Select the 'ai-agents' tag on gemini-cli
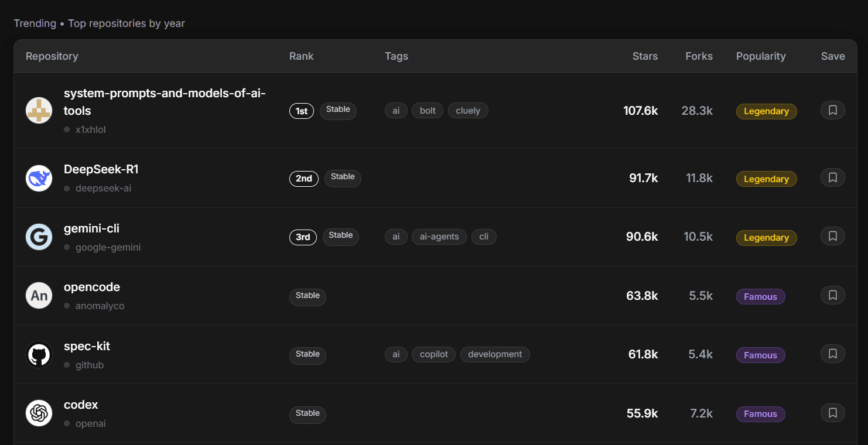 click(x=439, y=237)
